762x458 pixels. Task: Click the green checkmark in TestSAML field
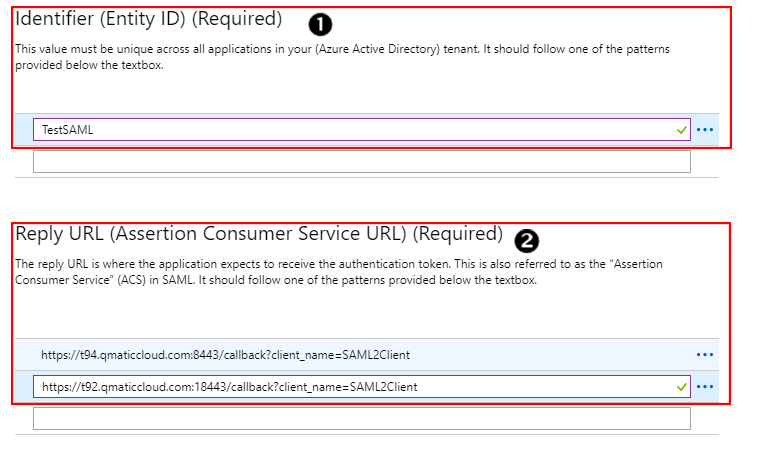[x=681, y=130]
